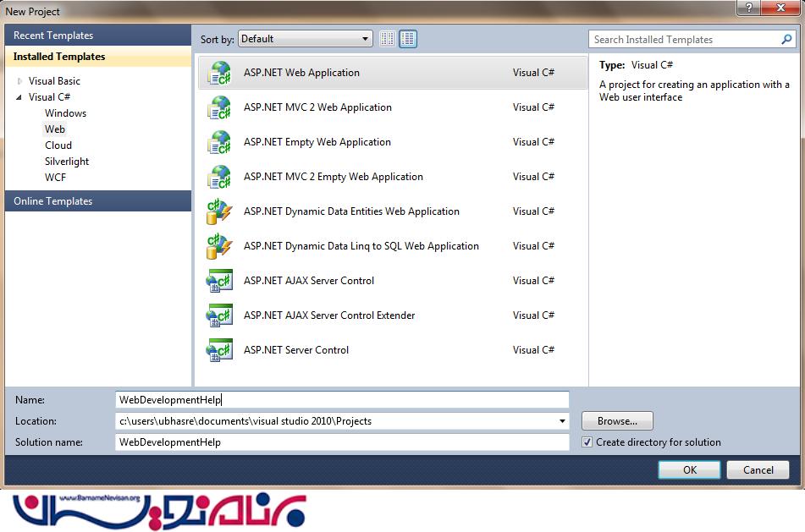Uncheck Create directory for solution
The width and height of the screenshot is (805, 532).
(x=587, y=442)
